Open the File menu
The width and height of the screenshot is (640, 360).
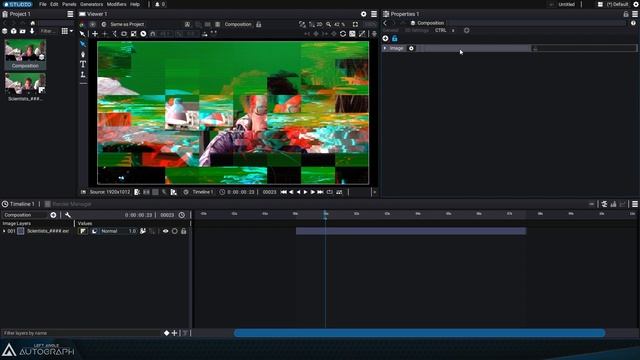(x=42, y=4)
